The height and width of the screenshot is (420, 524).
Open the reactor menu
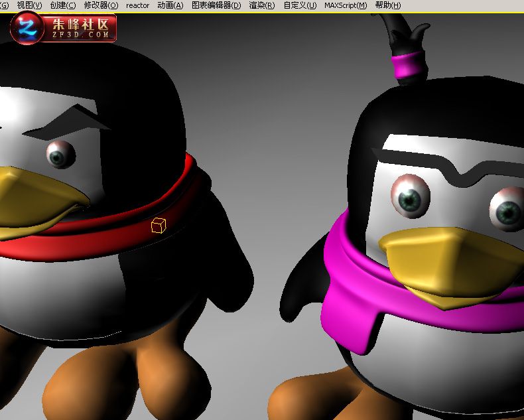(138, 5)
